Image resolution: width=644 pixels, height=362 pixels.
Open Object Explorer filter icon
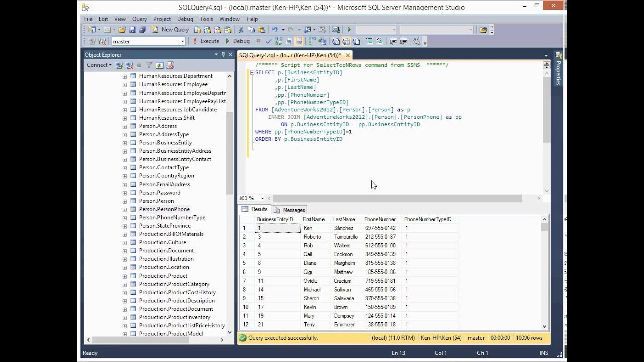click(149, 65)
